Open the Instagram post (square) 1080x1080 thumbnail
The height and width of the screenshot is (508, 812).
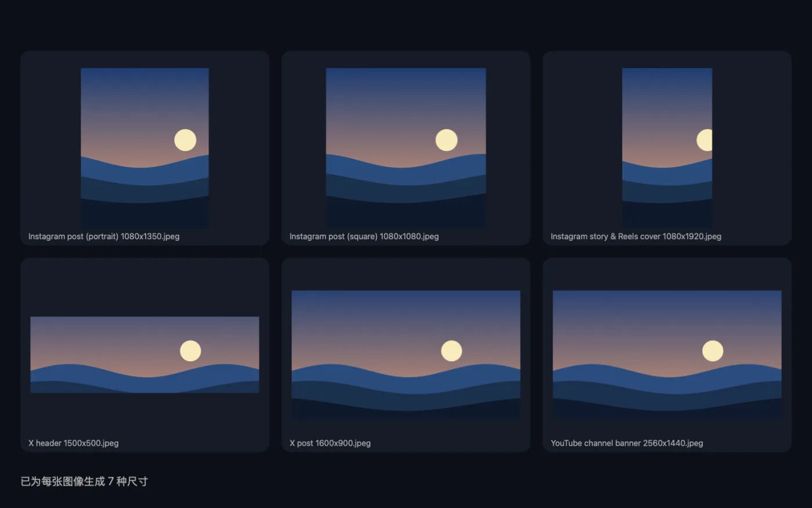click(406, 147)
